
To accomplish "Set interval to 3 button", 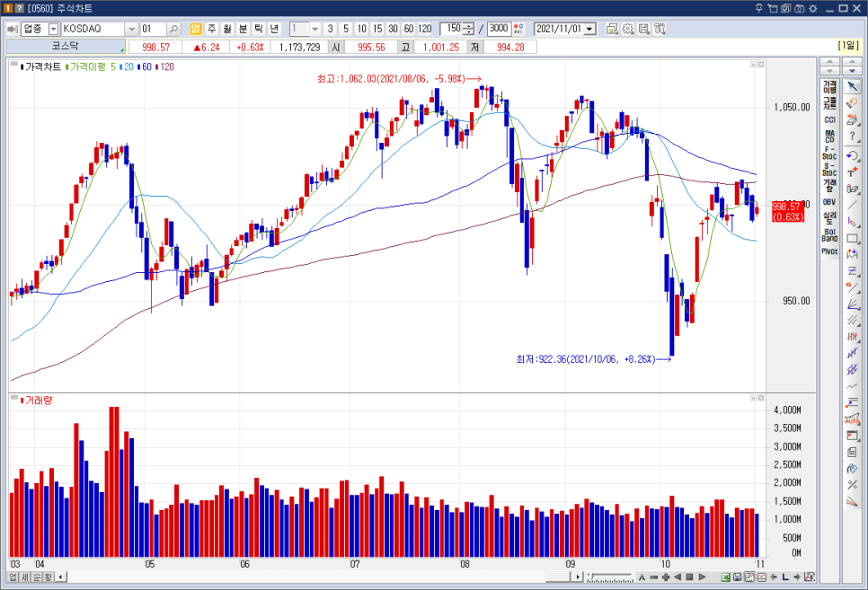I will click(331, 29).
